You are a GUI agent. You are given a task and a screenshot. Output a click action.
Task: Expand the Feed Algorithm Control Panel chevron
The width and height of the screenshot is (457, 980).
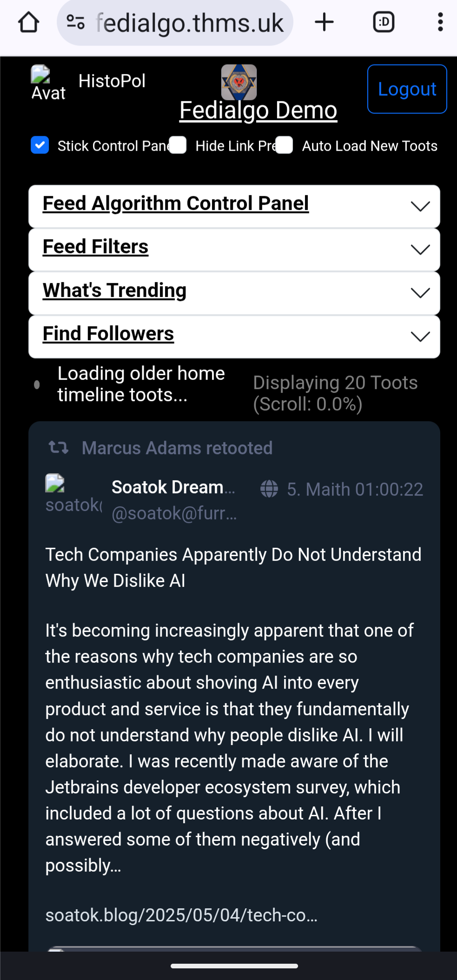[x=420, y=207]
